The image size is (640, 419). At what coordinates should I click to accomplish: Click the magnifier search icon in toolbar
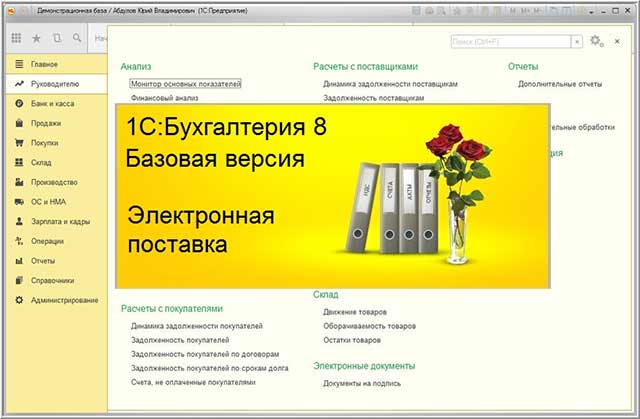click(x=77, y=38)
